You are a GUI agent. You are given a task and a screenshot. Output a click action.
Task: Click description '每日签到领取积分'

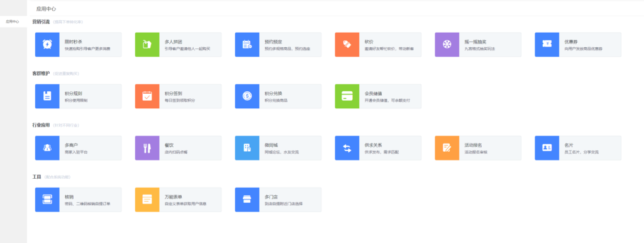pyautogui.click(x=179, y=100)
